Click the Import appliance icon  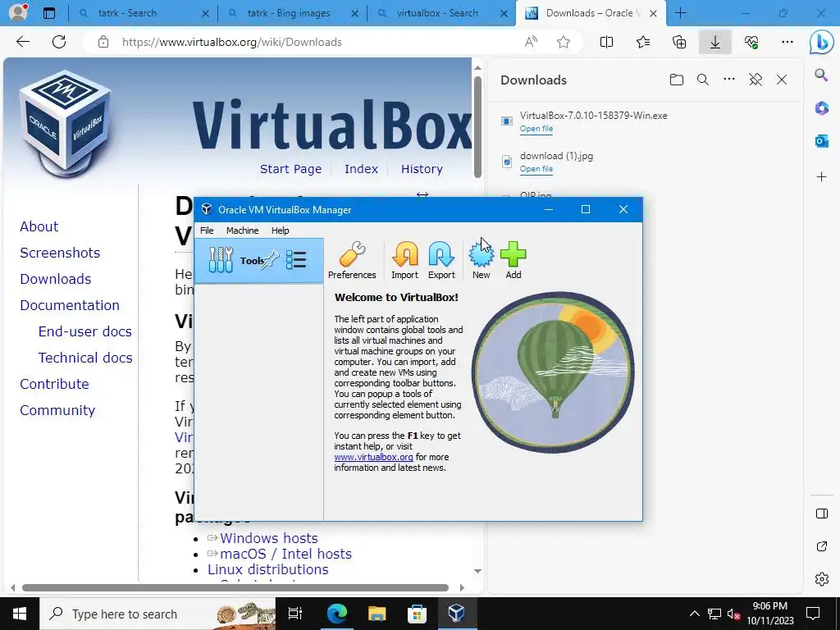coord(404,260)
